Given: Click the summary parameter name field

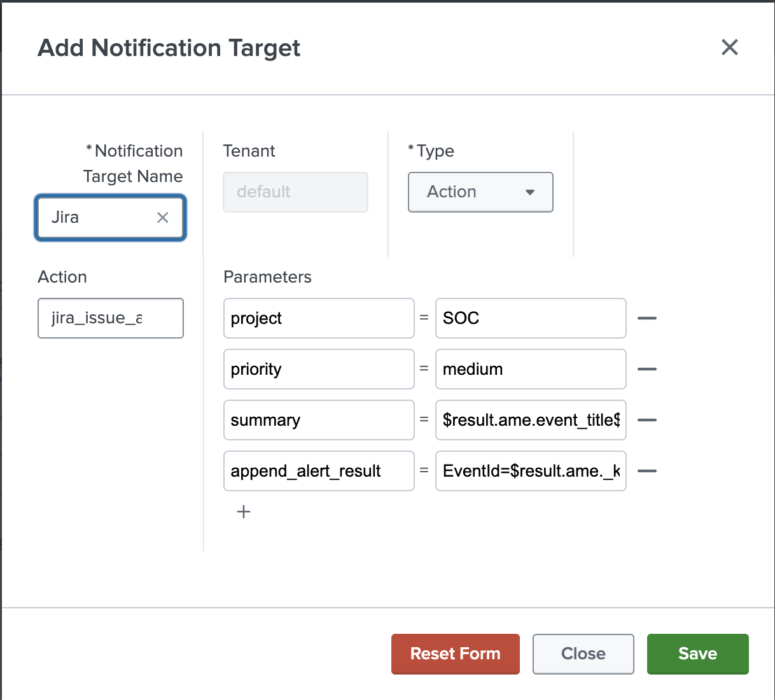Looking at the screenshot, I should point(318,420).
